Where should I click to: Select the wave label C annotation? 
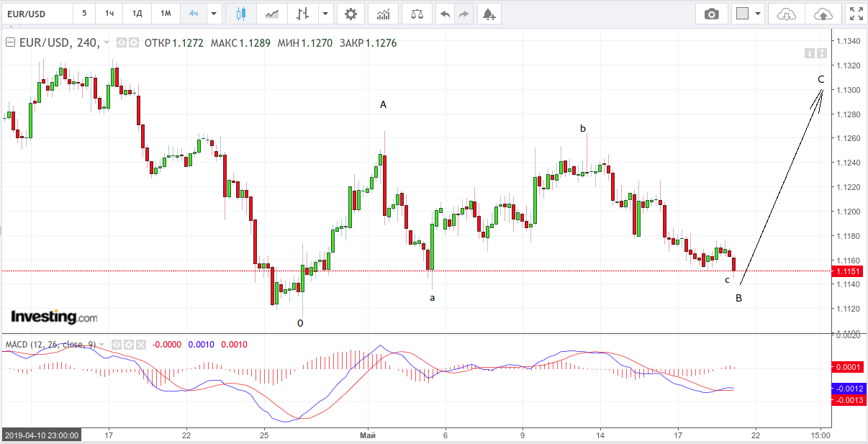820,79
